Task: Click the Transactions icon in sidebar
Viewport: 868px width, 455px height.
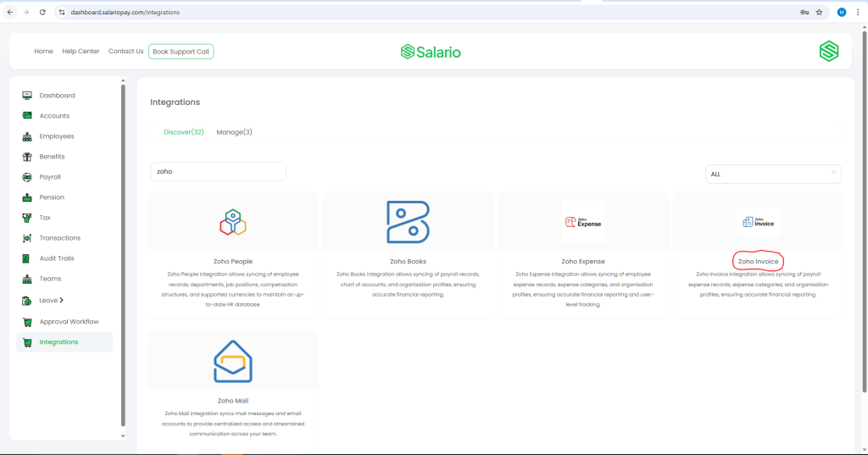Action: point(26,238)
